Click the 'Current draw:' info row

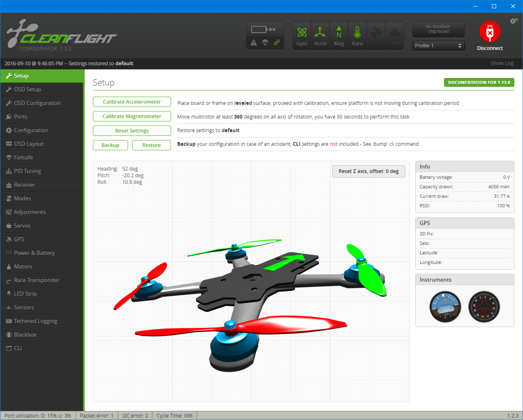[465, 196]
